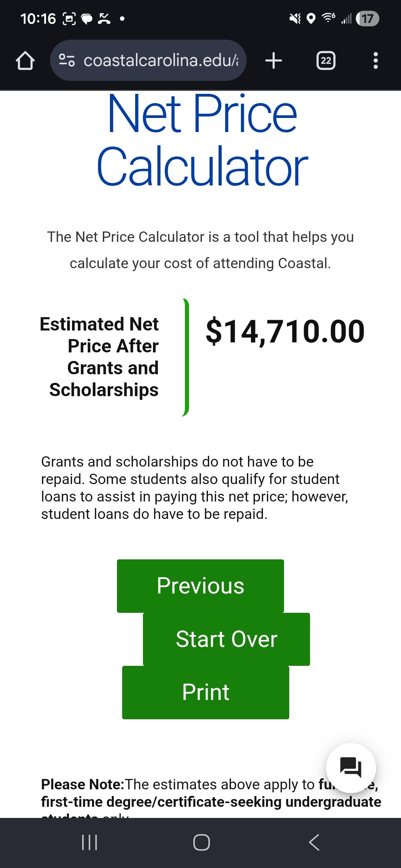Tap the clock showing 10:16
The image size is (401, 868).
(38, 19)
